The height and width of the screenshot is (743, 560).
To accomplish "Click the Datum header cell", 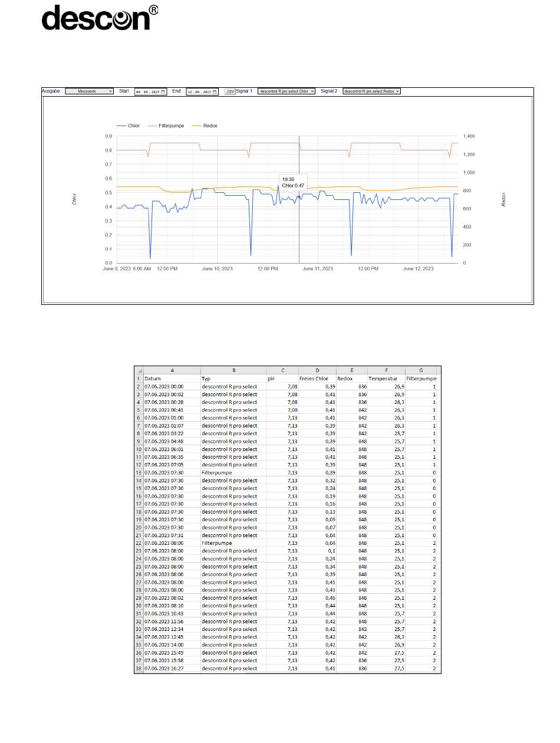I will pos(172,379).
